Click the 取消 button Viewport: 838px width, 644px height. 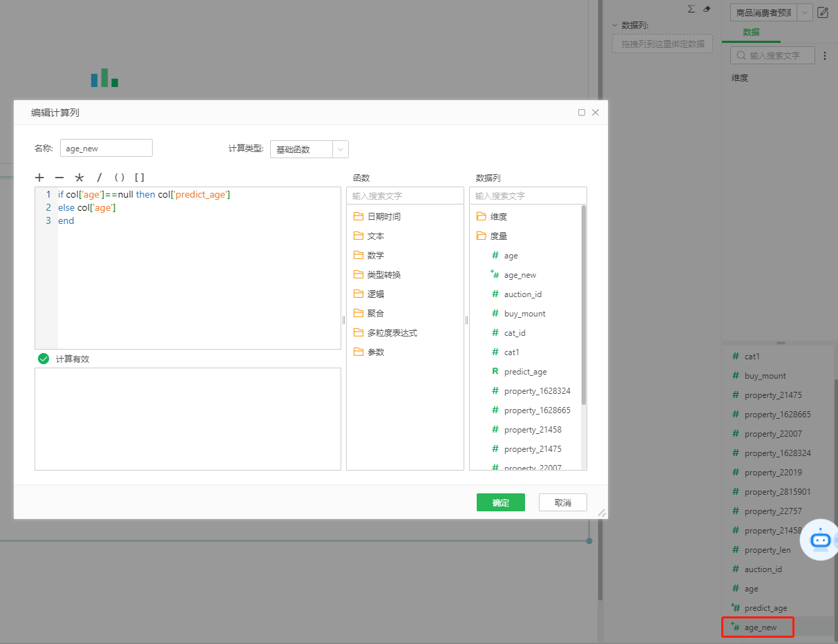562,502
